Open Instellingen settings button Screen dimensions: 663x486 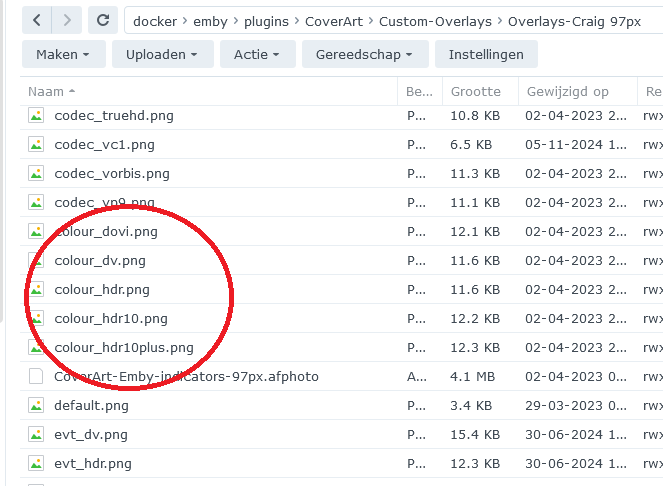point(486,54)
